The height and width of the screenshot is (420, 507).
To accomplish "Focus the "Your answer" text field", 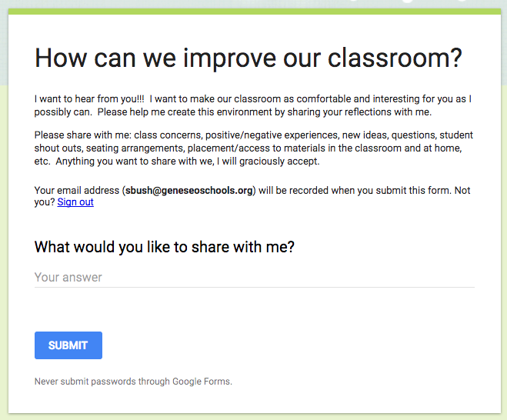I will tap(254, 277).
